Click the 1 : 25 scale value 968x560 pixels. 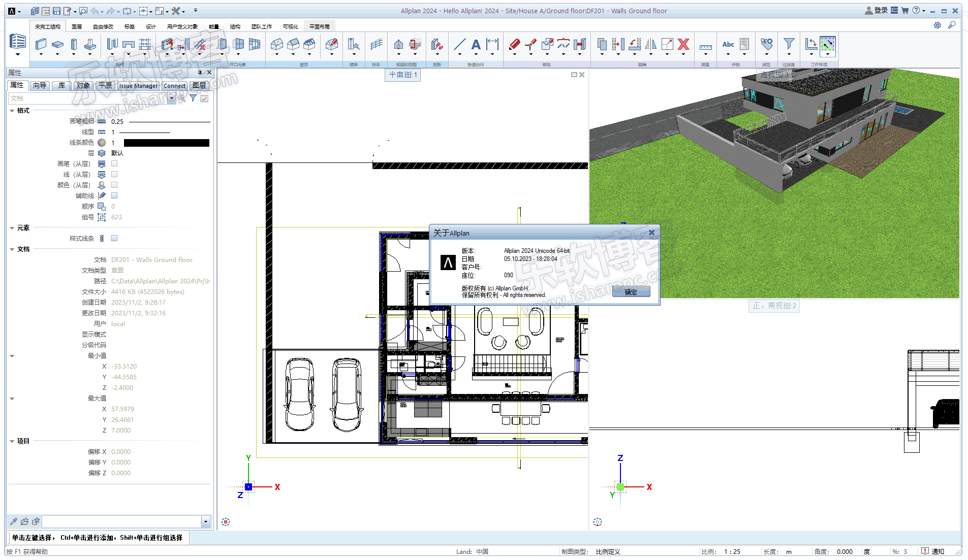point(732,551)
